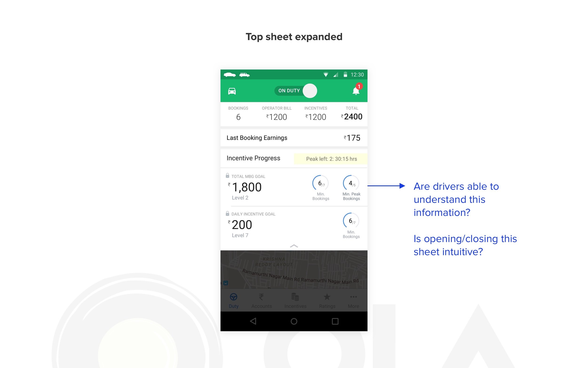Tap the 12:30 clock in the status bar
588x368 pixels.
357,75
